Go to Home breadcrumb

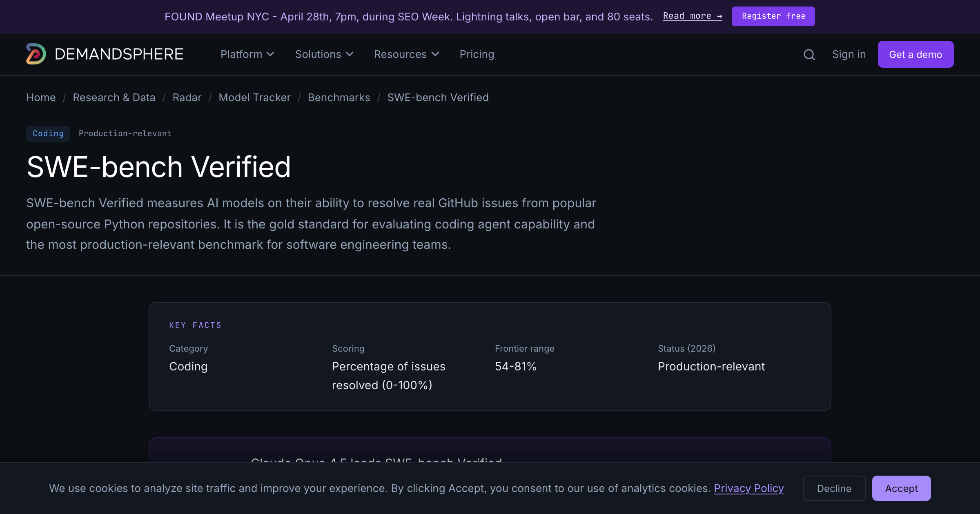[x=41, y=97]
